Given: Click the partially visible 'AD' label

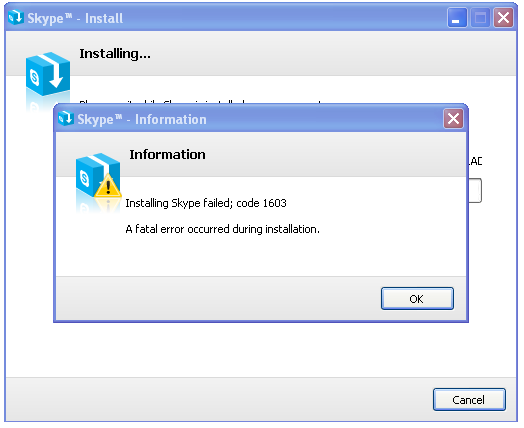Looking at the screenshot, I should pyautogui.click(x=475, y=161).
